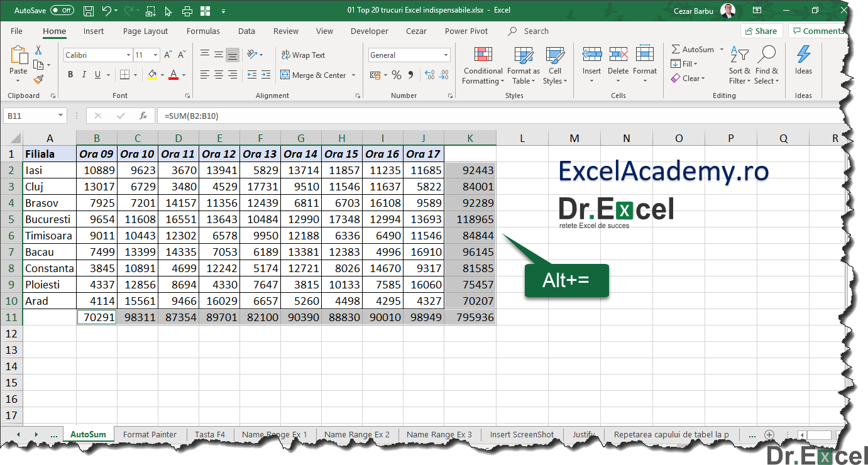This screenshot has width=868, height=465.
Task: Select the Format Painter tool
Action: tap(39, 79)
